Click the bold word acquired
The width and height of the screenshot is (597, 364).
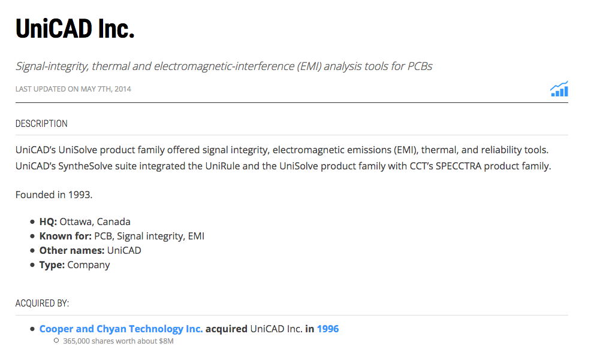227,329
